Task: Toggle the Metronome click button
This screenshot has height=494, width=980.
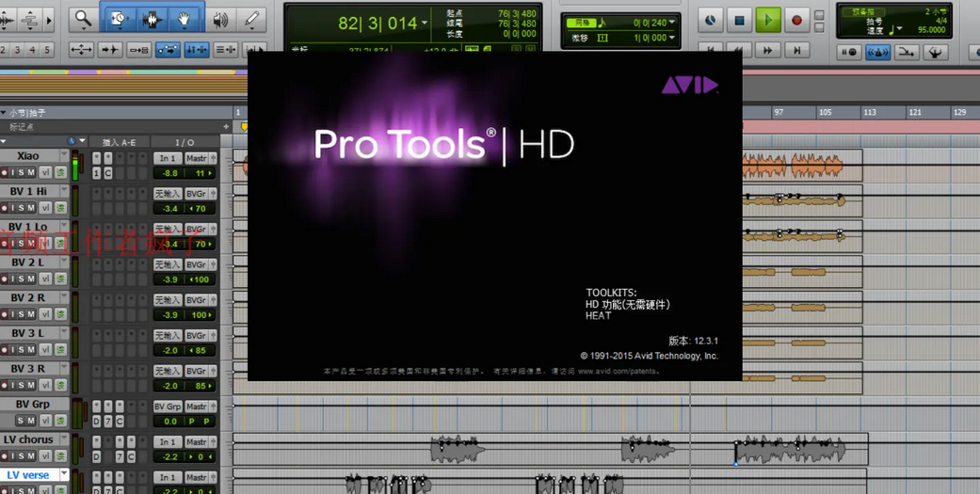Action: click(877, 53)
